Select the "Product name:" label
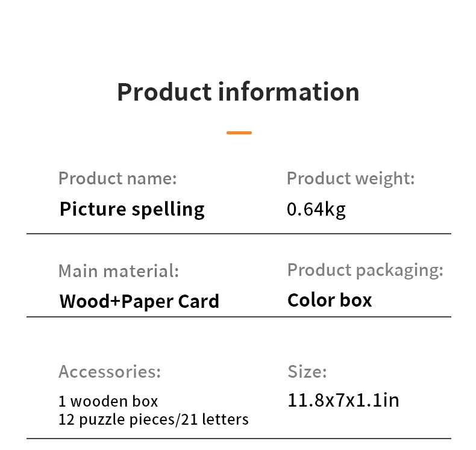This screenshot has width=476, height=450. coord(117,178)
